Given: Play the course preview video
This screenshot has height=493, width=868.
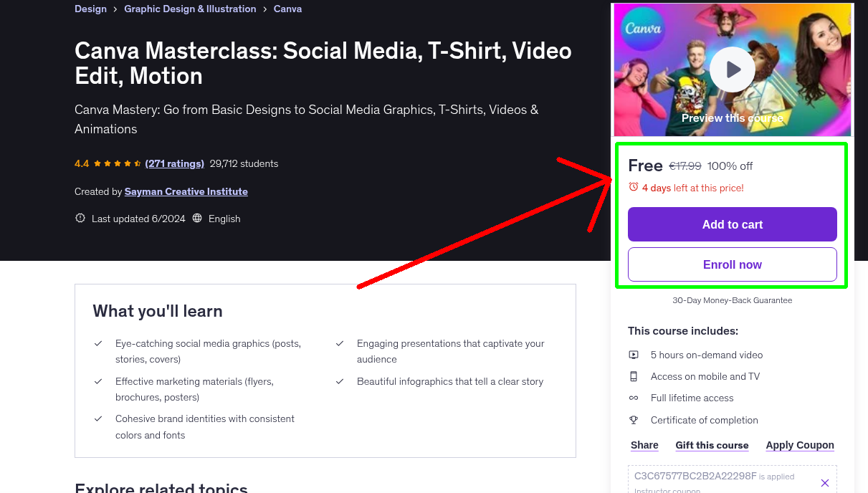Looking at the screenshot, I should pos(732,69).
